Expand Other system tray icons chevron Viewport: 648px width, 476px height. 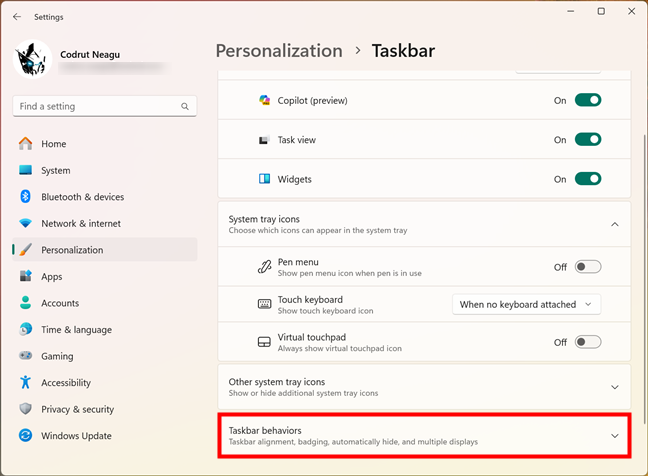coord(615,387)
